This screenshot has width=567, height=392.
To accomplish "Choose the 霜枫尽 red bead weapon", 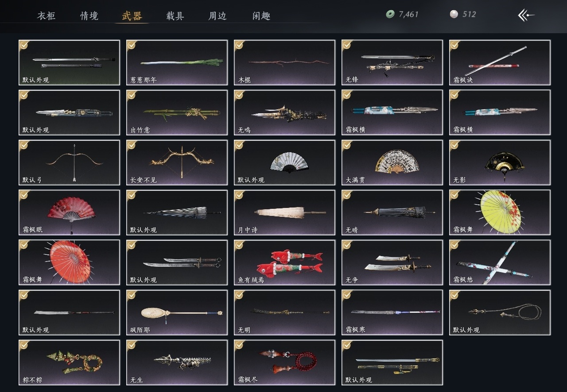I will tap(285, 362).
